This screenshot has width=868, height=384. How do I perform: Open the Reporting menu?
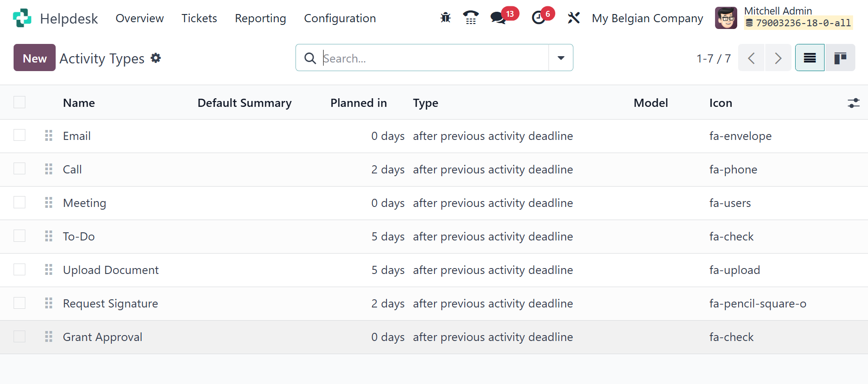pyautogui.click(x=260, y=18)
